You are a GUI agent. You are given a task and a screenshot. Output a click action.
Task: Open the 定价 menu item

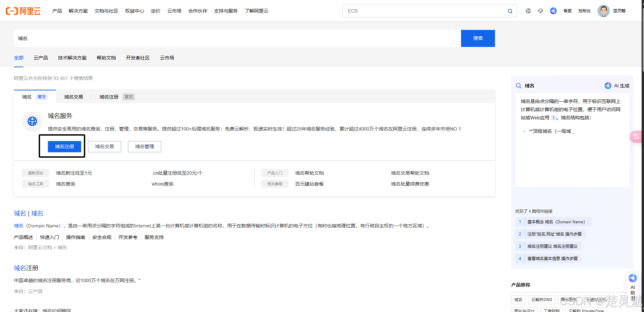155,11
